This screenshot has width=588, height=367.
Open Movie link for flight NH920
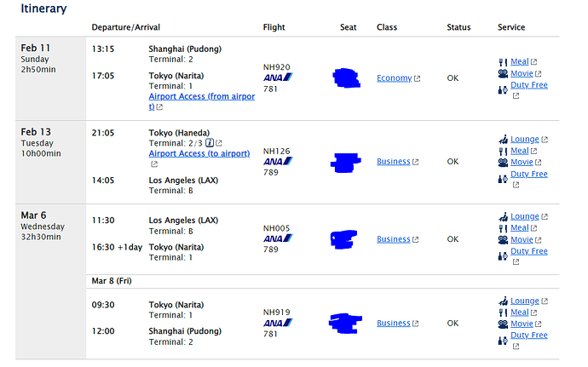click(x=522, y=73)
